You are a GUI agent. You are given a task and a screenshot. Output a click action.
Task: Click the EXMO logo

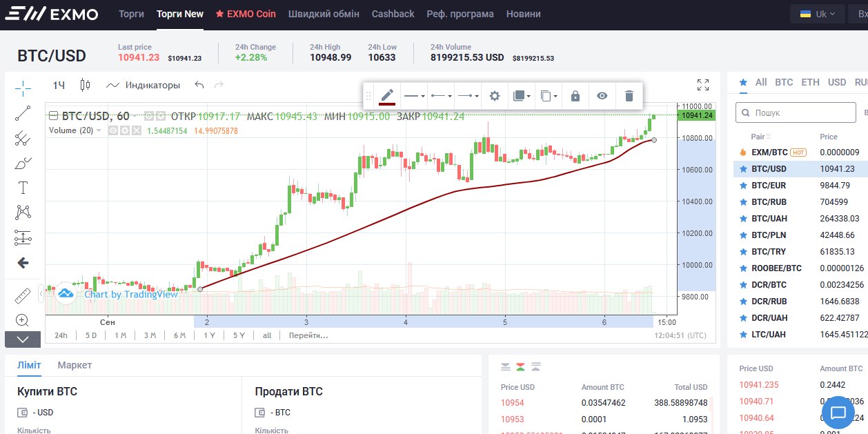click(x=52, y=14)
